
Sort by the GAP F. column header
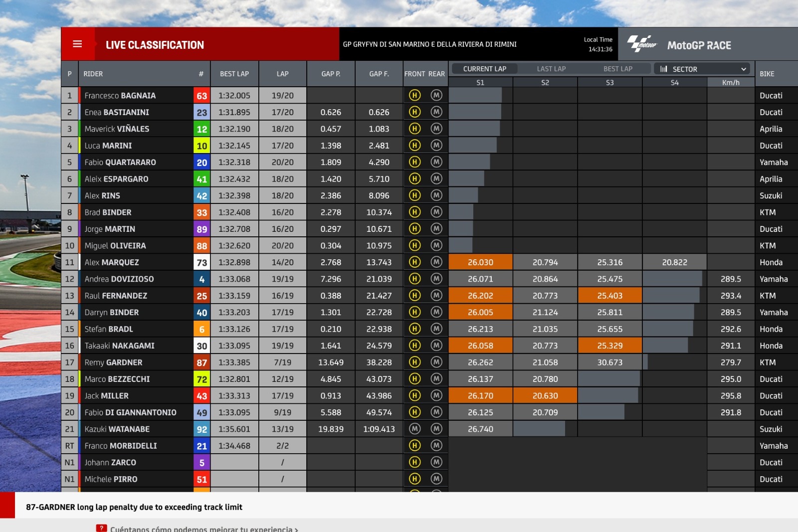click(x=379, y=74)
